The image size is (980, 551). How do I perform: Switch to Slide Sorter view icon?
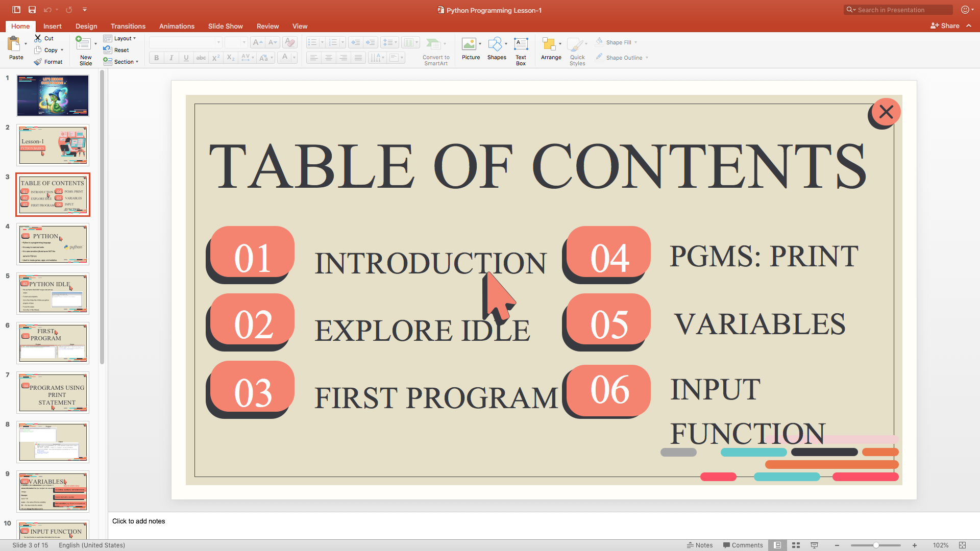click(x=796, y=545)
